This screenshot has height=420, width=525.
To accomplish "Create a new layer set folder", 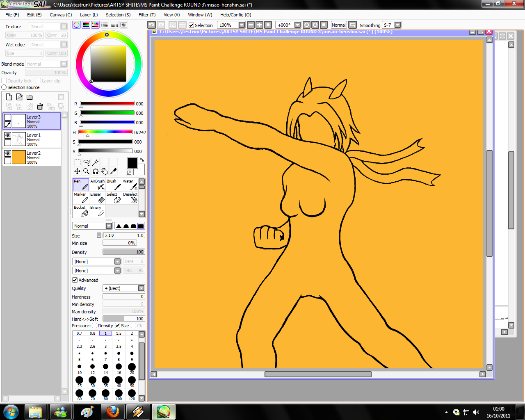I will [30, 97].
